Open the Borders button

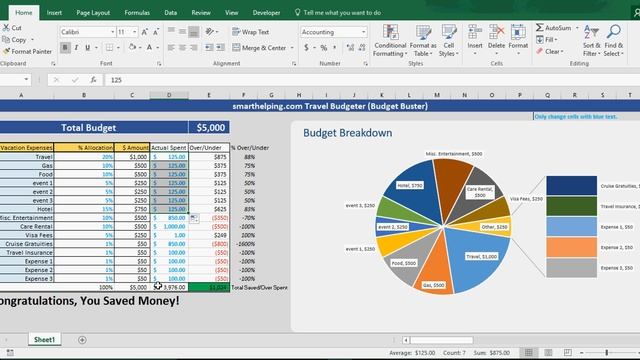coord(109,48)
